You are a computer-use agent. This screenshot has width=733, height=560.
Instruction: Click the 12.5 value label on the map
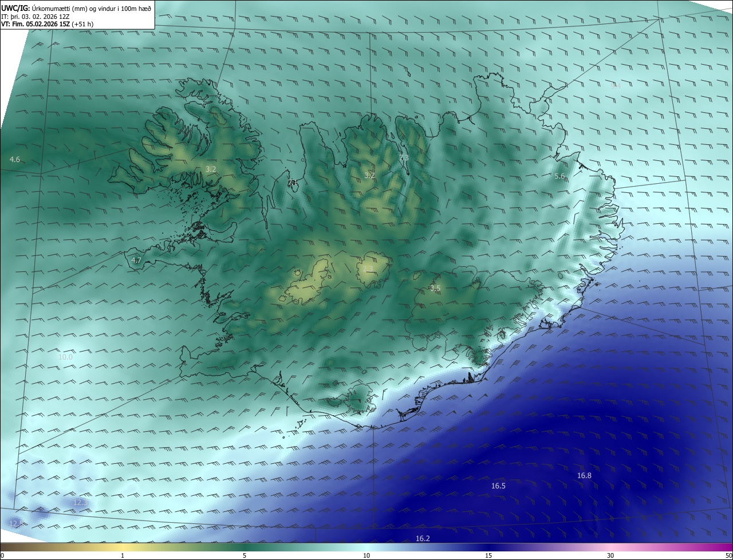pyautogui.click(x=16, y=523)
